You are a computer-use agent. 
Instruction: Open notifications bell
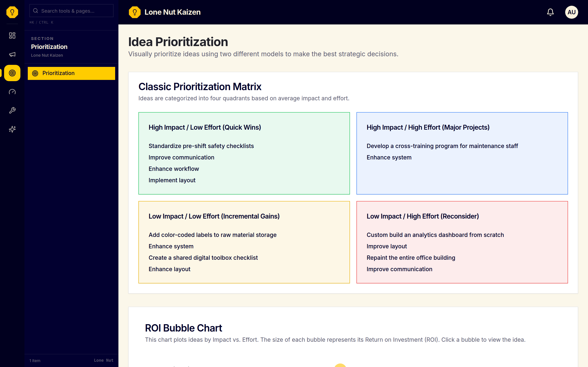click(550, 12)
